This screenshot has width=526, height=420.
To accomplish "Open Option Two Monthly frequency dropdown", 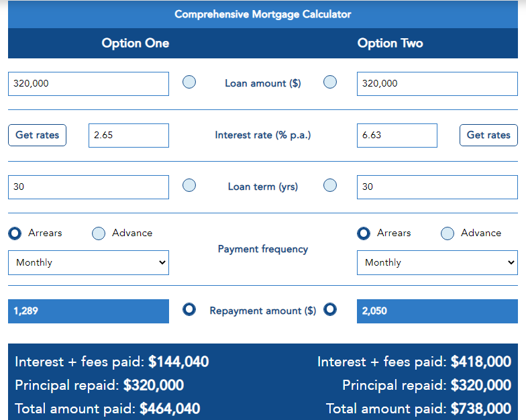I will tap(437, 262).
